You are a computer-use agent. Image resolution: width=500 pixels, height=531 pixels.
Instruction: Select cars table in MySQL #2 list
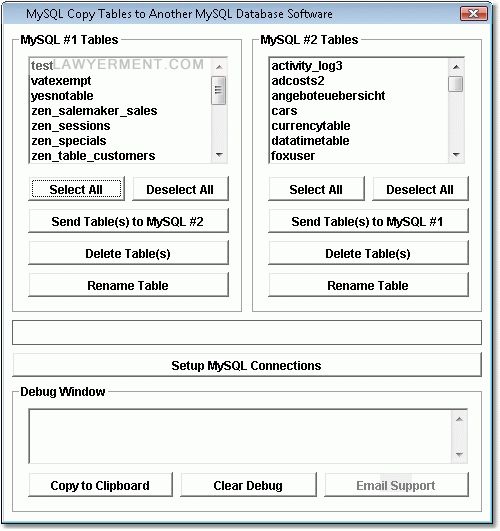[359, 111]
